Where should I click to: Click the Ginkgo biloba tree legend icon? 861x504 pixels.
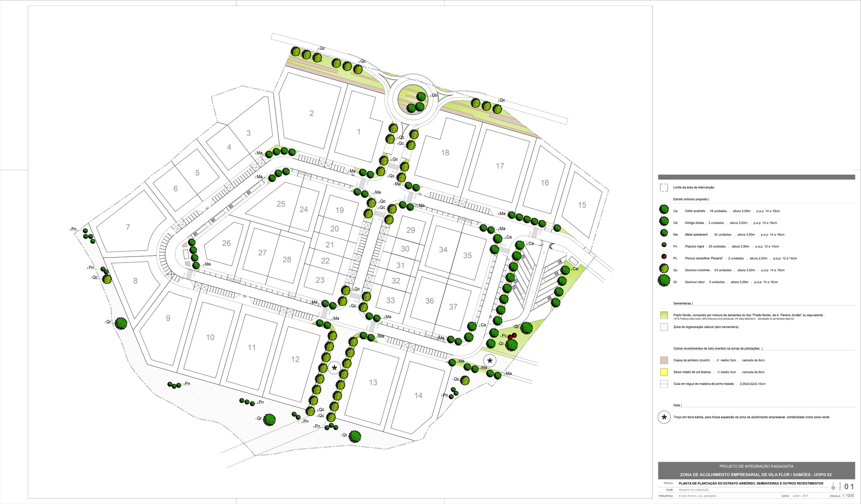point(664,221)
